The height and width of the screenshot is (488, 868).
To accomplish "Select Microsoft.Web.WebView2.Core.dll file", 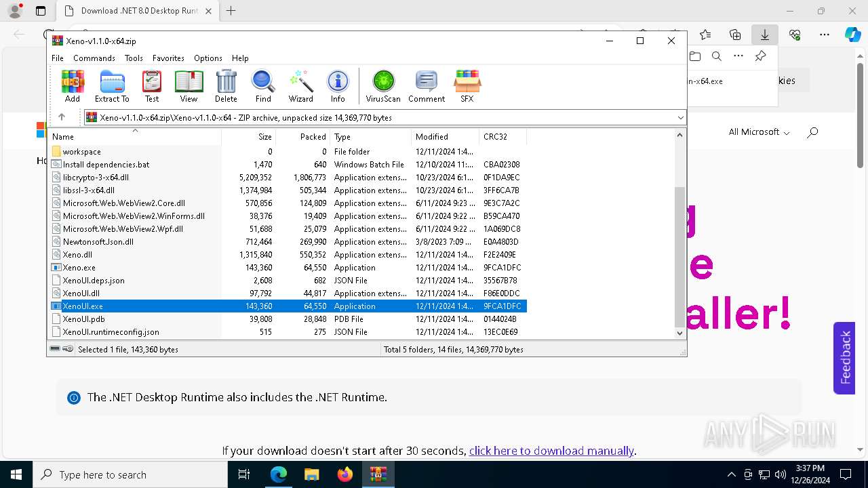I will click(x=123, y=203).
